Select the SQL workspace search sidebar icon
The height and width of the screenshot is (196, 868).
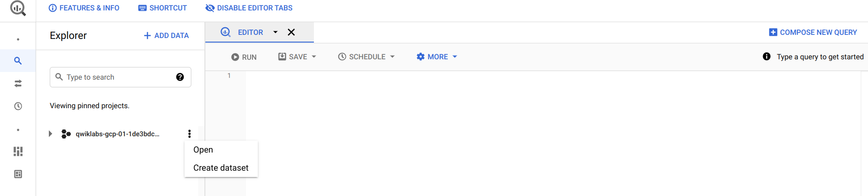(x=18, y=61)
